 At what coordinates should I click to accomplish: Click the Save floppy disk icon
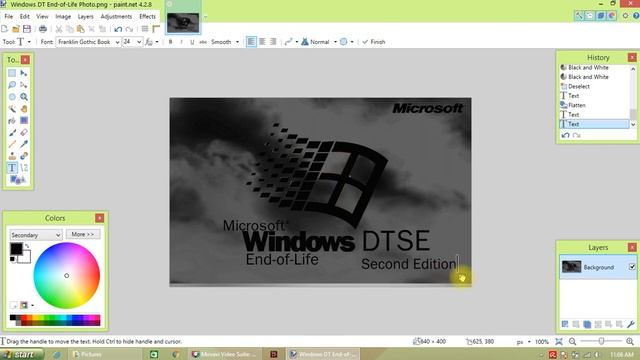coord(27,29)
